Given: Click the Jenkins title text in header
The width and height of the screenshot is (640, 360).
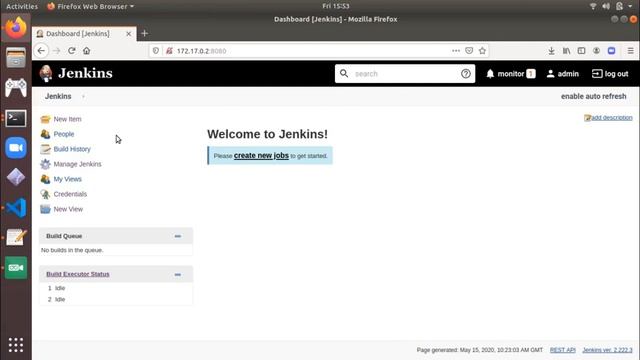Looking at the screenshot, I should (x=85, y=73).
